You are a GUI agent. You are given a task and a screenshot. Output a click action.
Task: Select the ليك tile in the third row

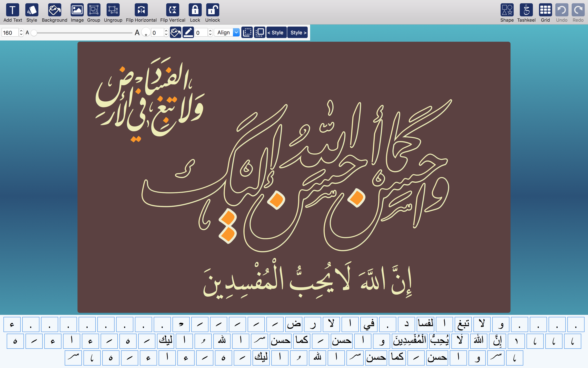(x=261, y=358)
